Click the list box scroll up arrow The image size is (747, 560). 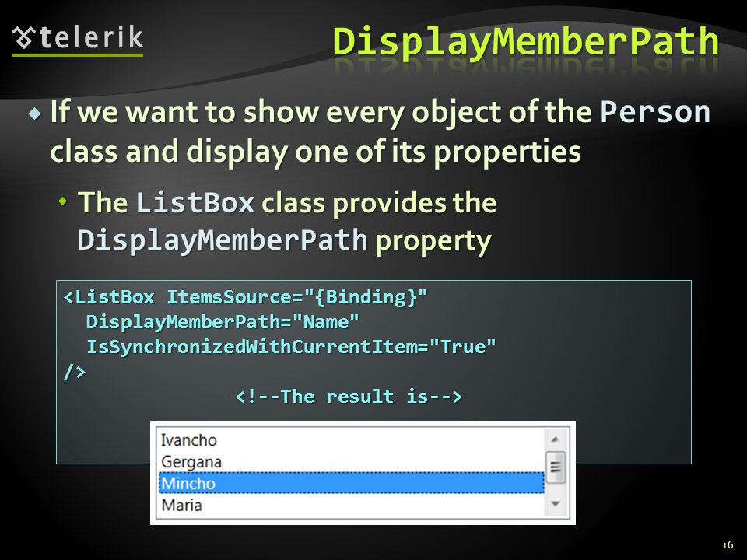coord(555,439)
